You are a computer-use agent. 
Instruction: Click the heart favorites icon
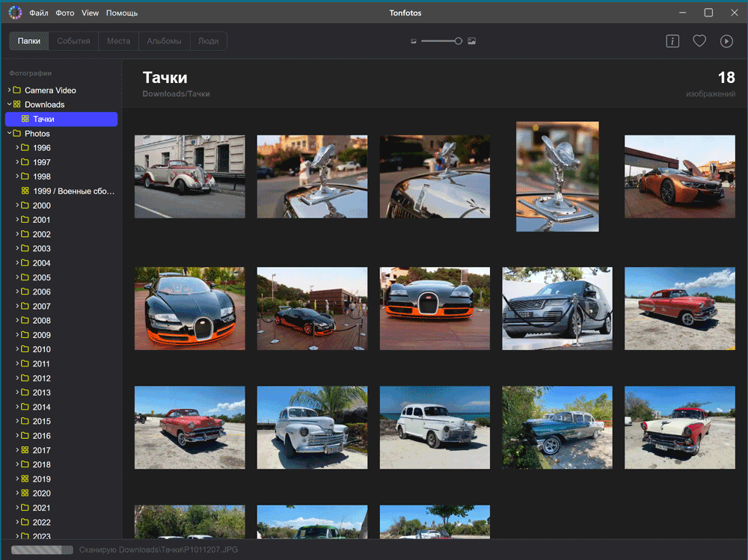pyautogui.click(x=699, y=41)
